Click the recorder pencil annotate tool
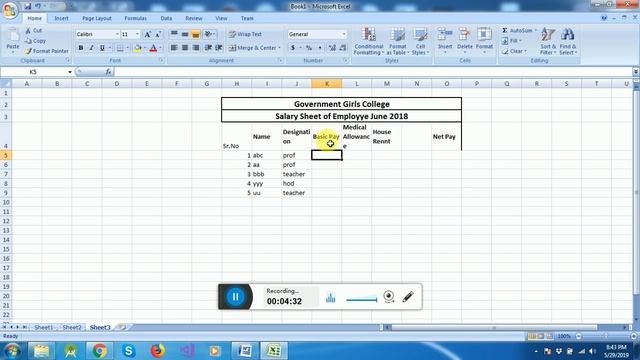The width and height of the screenshot is (640, 360). pos(408,297)
